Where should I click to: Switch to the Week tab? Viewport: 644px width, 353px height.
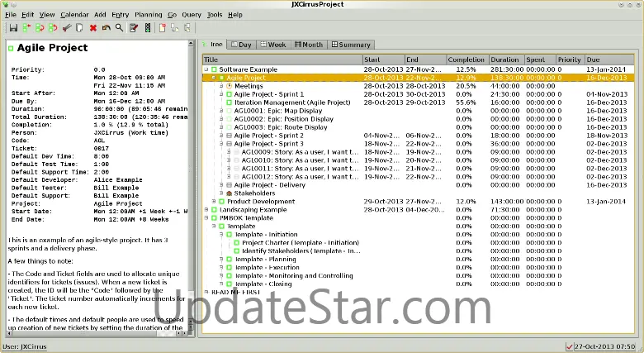pos(273,45)
